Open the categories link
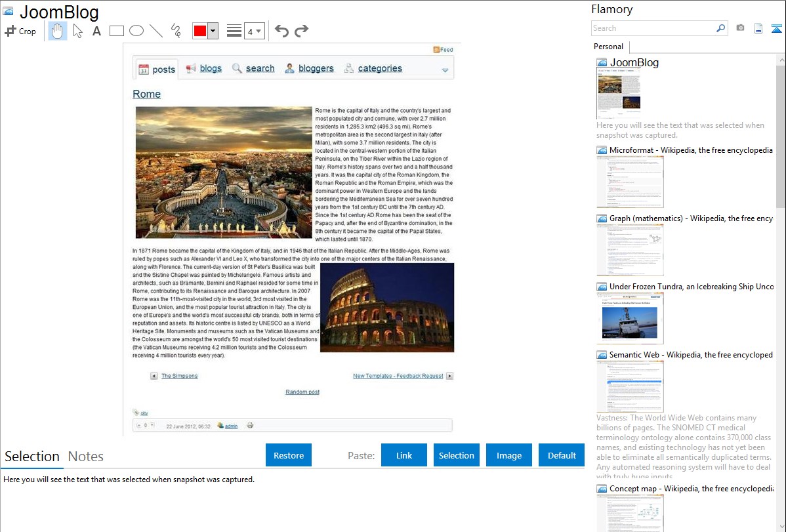 (x=380, y=68)
